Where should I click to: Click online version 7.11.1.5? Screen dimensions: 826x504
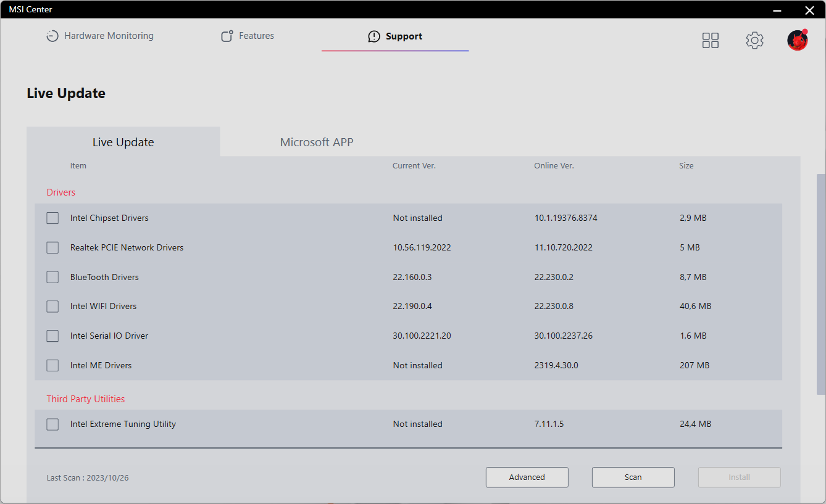pos(549,424)
